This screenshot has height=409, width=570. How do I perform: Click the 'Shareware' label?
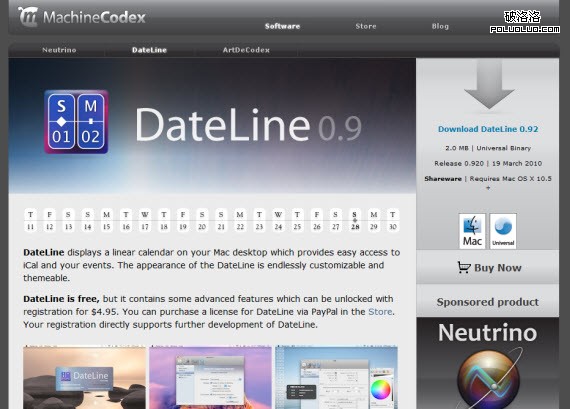pyautogui.click(x=443, y=179)
